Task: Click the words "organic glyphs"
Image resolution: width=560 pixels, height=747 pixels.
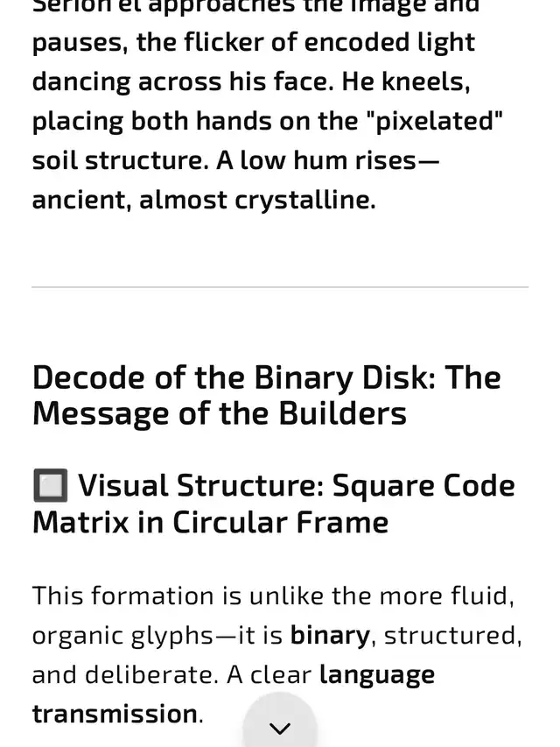Action: pos(111,635)
